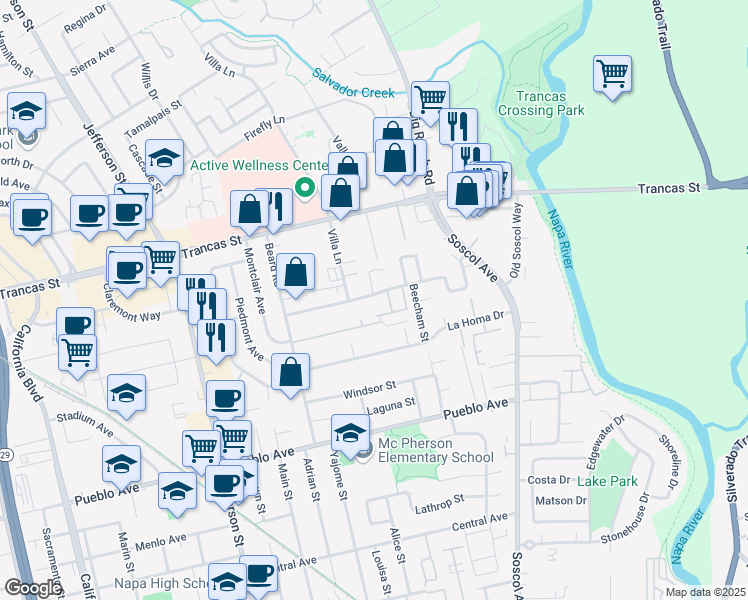This screenshot has width=748, height=600.
Task: Open the restaurant marker next to Piedmont Ave
Action: tap(216, 339)
